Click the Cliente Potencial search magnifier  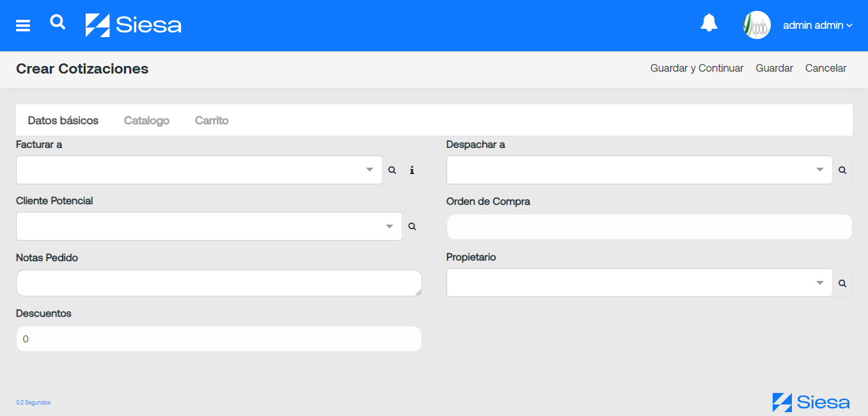point(412,227)
